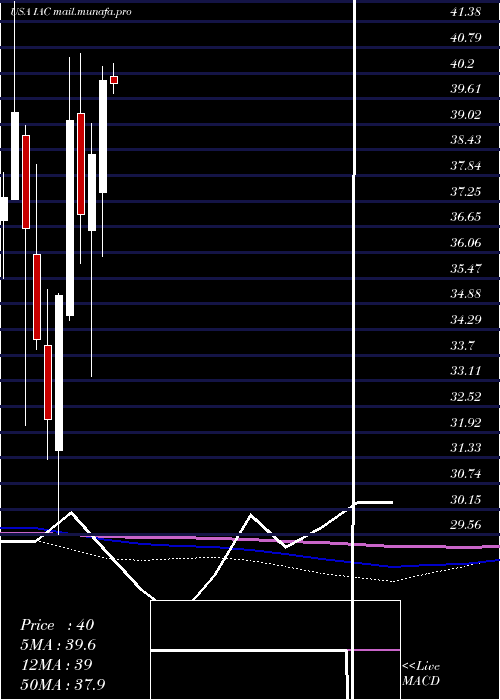Click the 41.38 price axis label
This screenshot has height=700, width=500.
pyautogui.click(x=465, y=12)
